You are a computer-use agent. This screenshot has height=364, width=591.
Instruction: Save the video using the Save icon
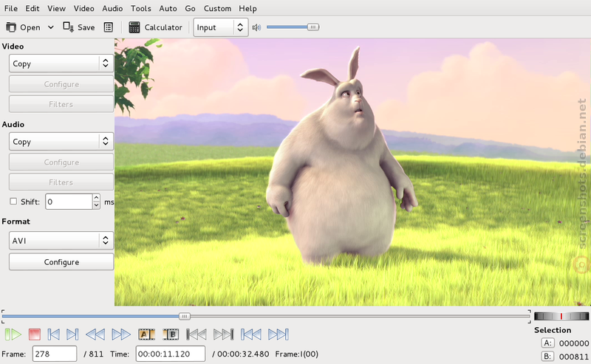pyautogui.click(x=68, y=27)
